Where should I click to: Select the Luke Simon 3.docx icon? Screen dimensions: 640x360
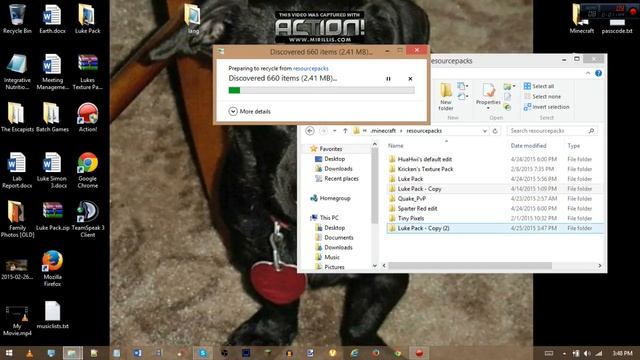(x=52, y=170)
